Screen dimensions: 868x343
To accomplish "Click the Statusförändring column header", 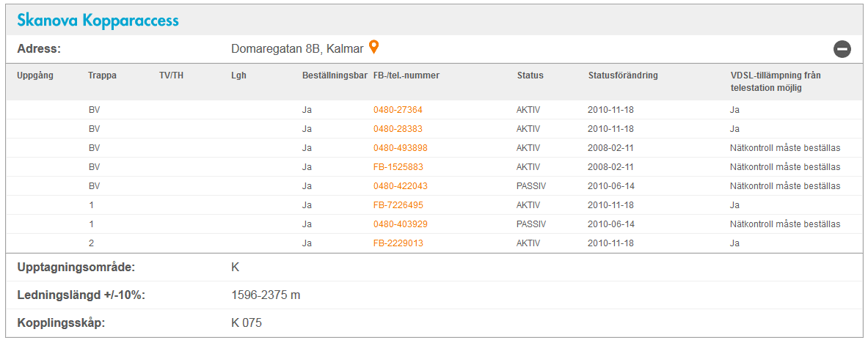I will [x=623, y=75].
